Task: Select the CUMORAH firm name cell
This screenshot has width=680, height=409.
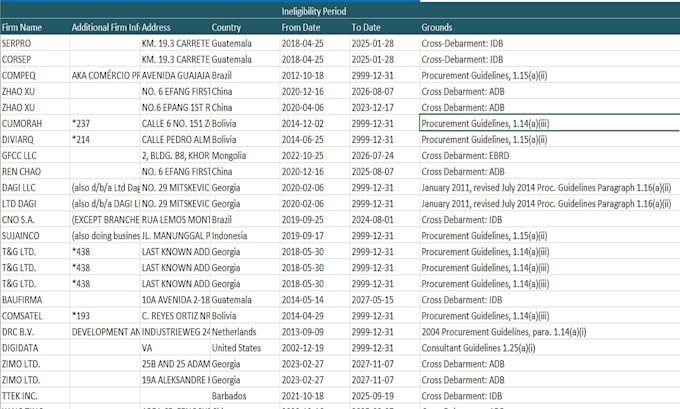Action: 35,124
